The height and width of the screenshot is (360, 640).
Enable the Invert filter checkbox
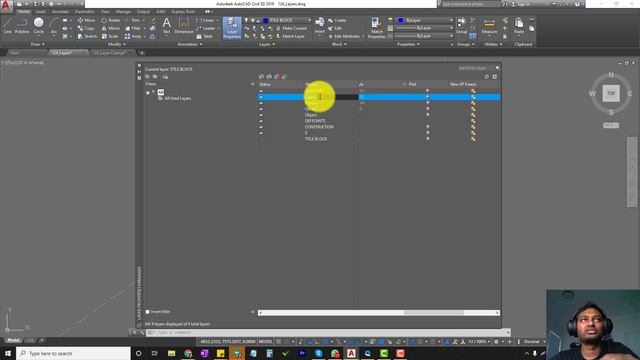click(148, 312)
